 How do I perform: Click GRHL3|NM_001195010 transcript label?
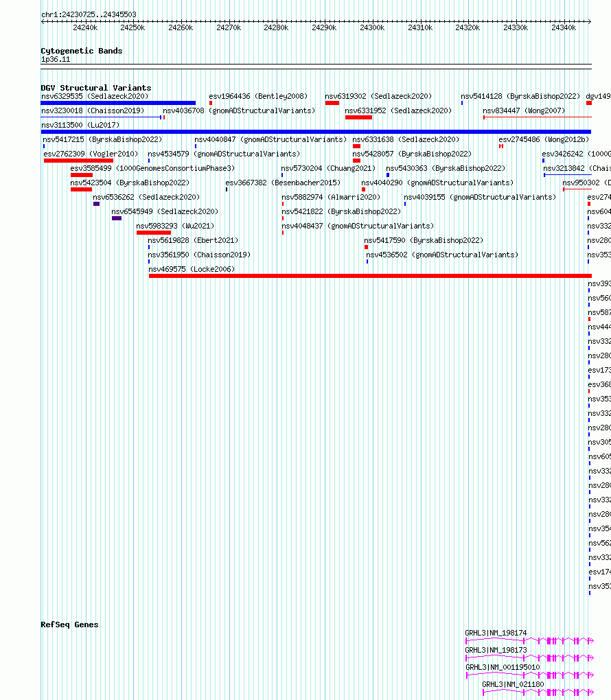503,667
